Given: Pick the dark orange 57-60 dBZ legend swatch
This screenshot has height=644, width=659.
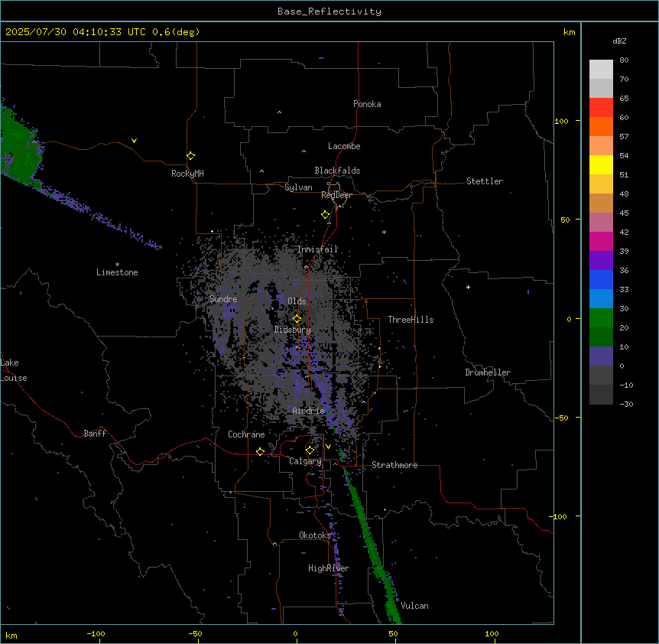Looking at the screenshot, I should pos(601,126).
